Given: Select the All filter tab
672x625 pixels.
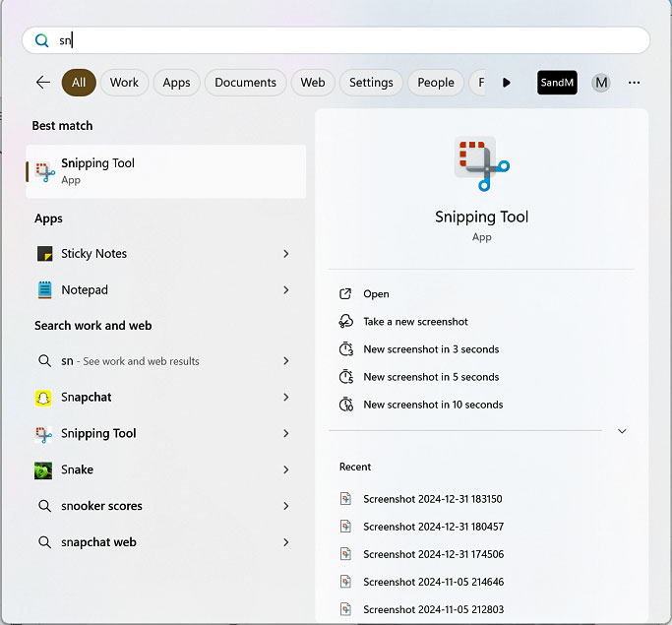Looking at the screenshot, I should [79, 83].
